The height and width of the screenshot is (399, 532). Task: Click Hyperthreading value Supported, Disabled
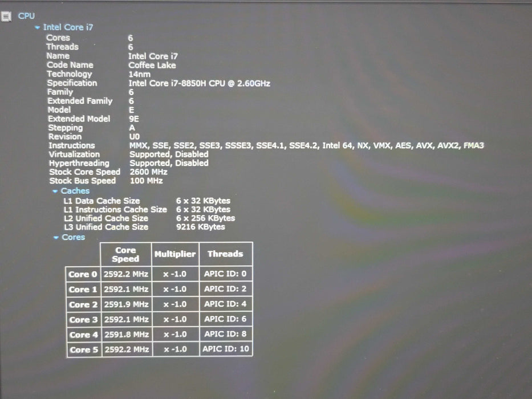[169, 163]
